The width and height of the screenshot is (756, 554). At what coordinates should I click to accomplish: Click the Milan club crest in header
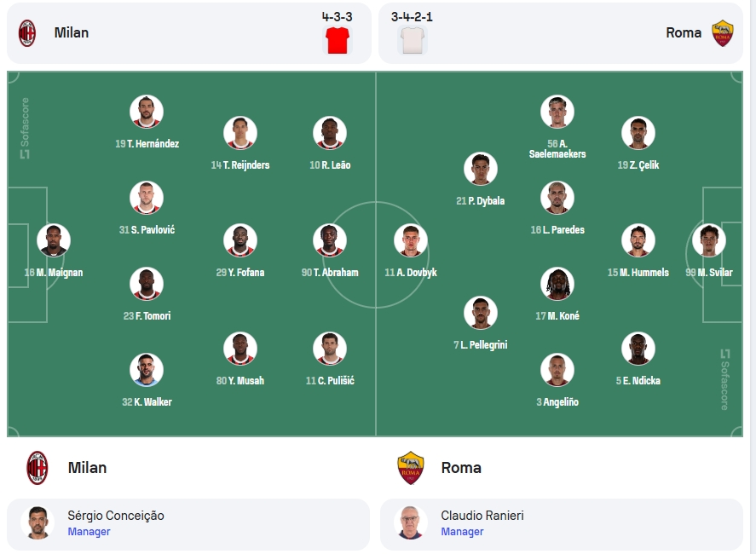(27, 32)
